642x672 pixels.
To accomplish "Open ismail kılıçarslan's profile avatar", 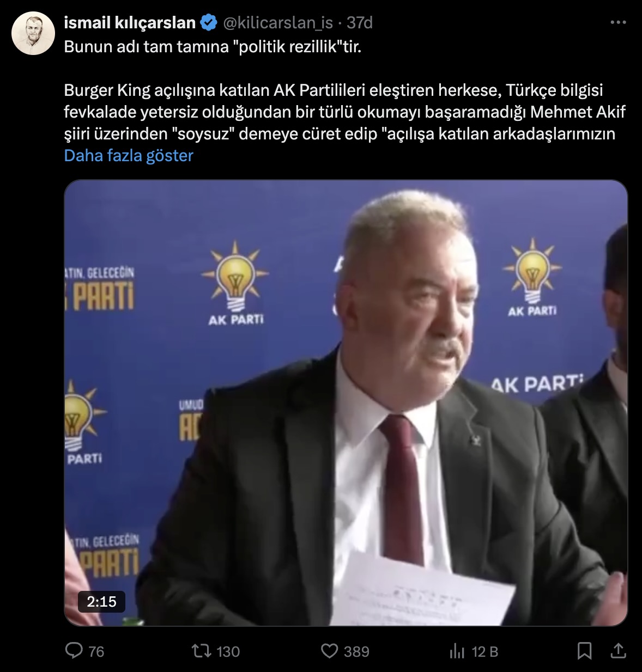I will 33,33.
